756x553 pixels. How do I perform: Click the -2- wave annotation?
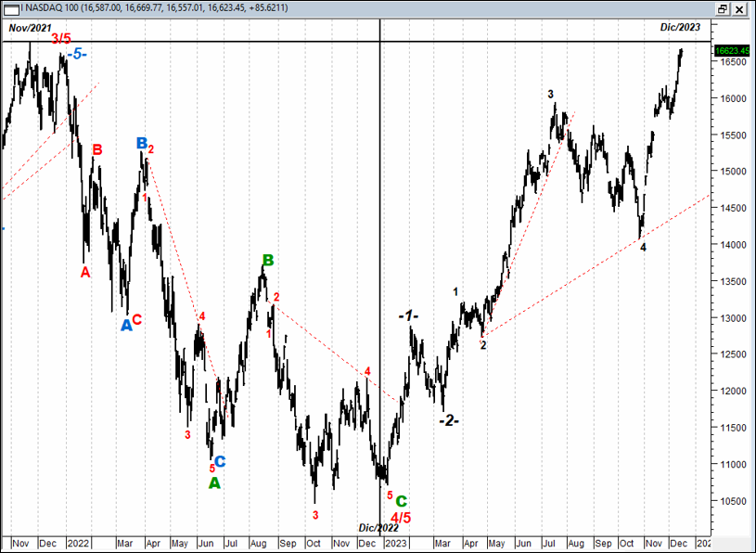[x=448, y=418]
